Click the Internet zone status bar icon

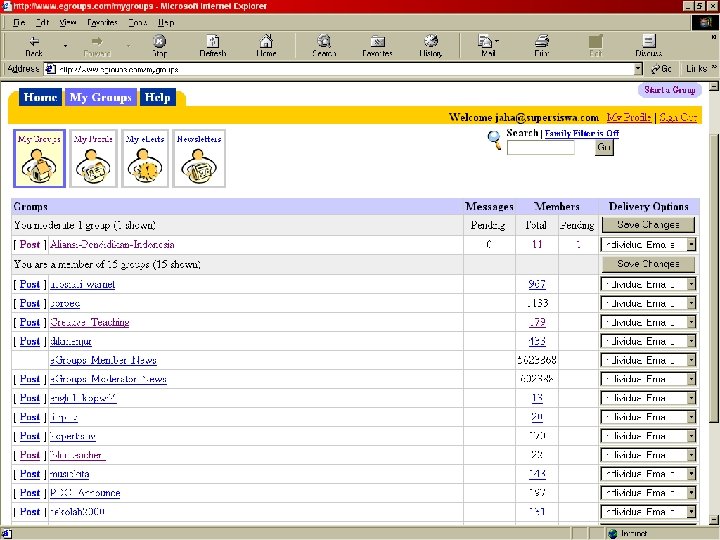613,534
